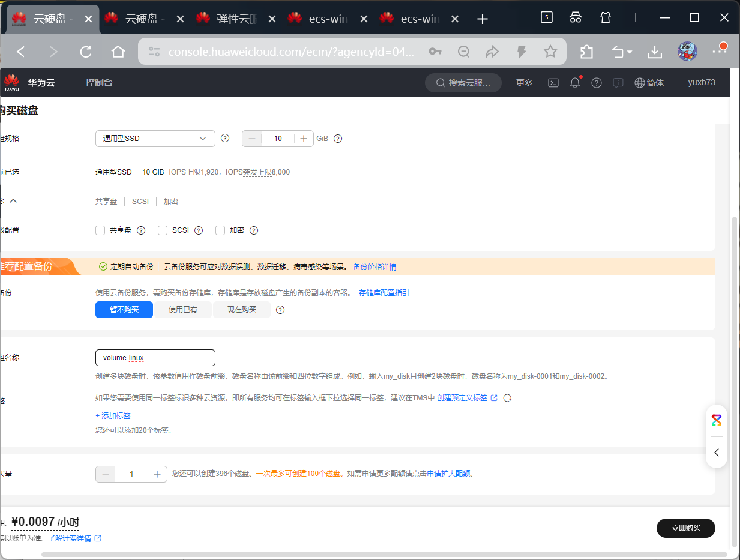Viewport: 740px width, 560px height.
Task: Open the 备份价格详情 link
Action: pos(375,267)
